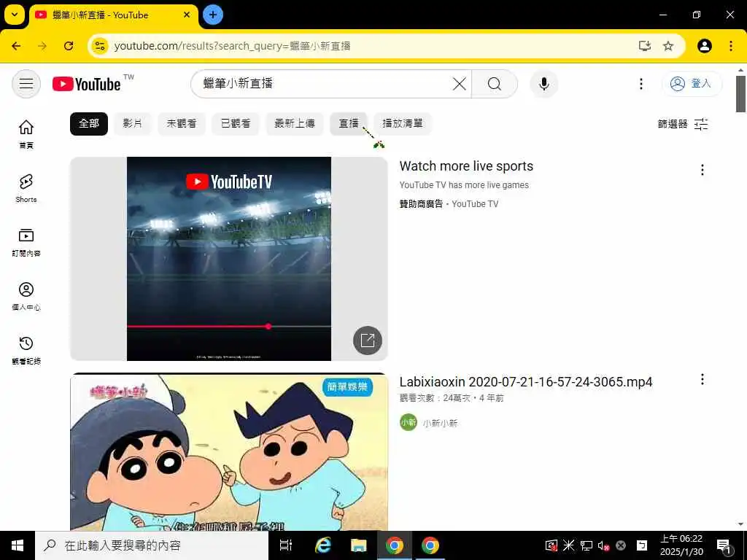Clear the search box with the X

point(460,84)
